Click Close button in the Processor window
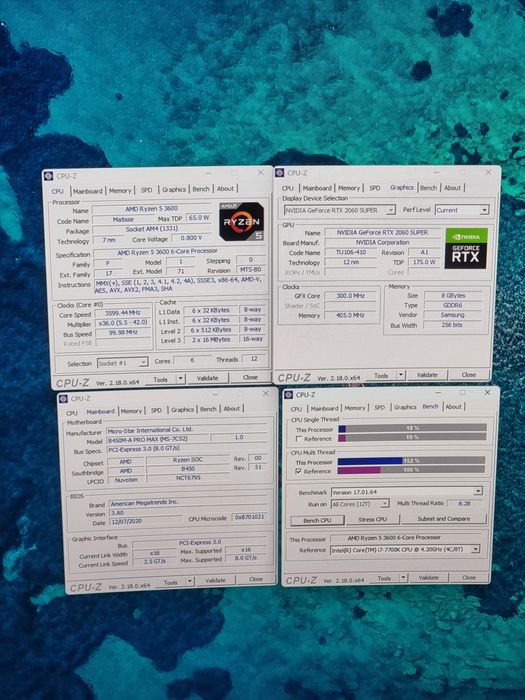The height and width of the screenshot is (700, 525). coord(250,377)
